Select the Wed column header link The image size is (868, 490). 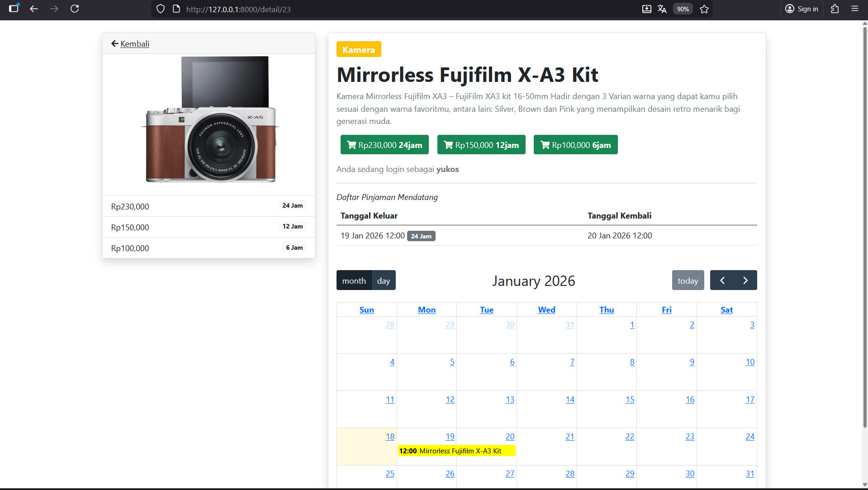(x=546, y=310)
